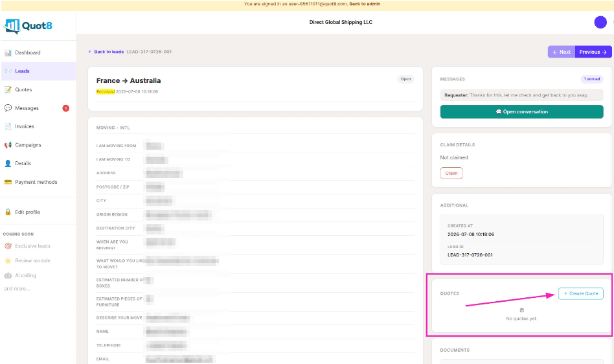The height and width of the screenshot is (364, 614).
Task: Click the Lead ID value LEAD-317-0726-001
Action: point(470,255)
